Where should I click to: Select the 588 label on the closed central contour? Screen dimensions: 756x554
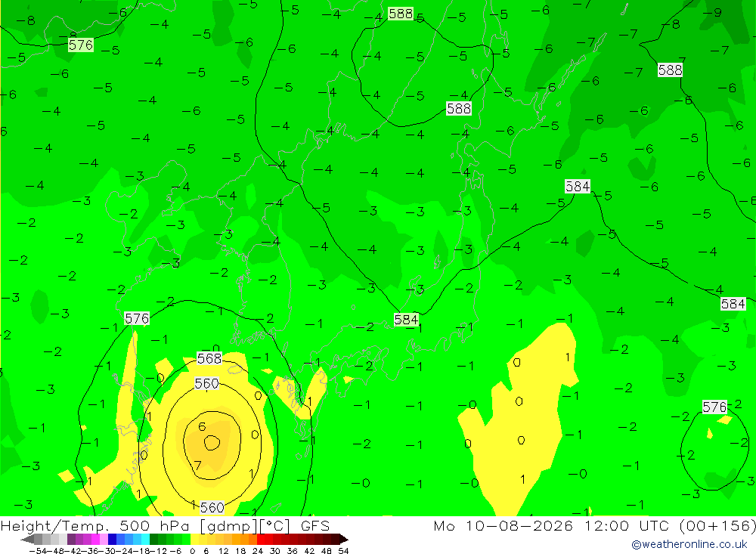(x=459, y=109)
